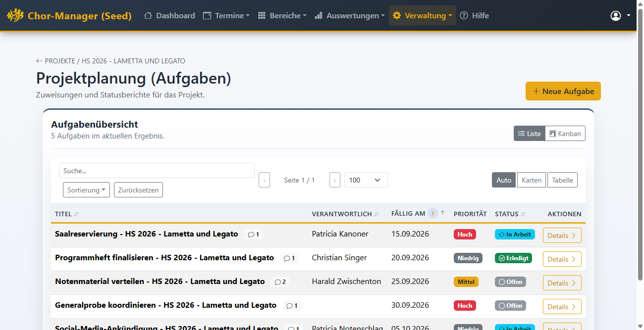Click the date 30.09.2026

click(410, 305)
